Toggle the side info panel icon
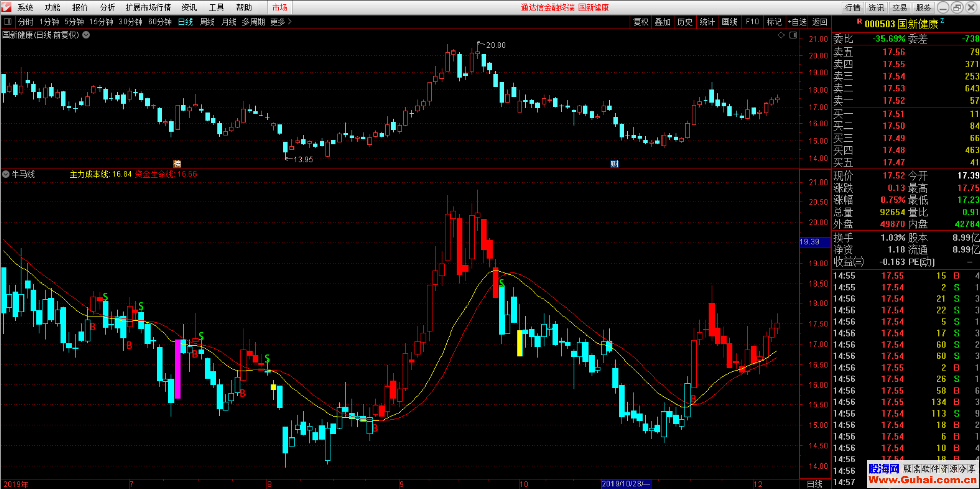Screen dimensions: 980x489 (x=793, y=35)
